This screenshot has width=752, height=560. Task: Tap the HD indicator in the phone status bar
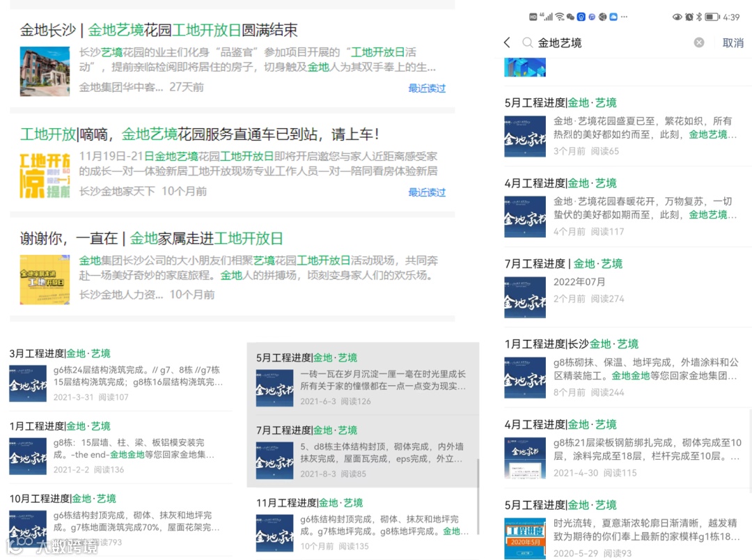pyautogui.click(x=533, y=17)
